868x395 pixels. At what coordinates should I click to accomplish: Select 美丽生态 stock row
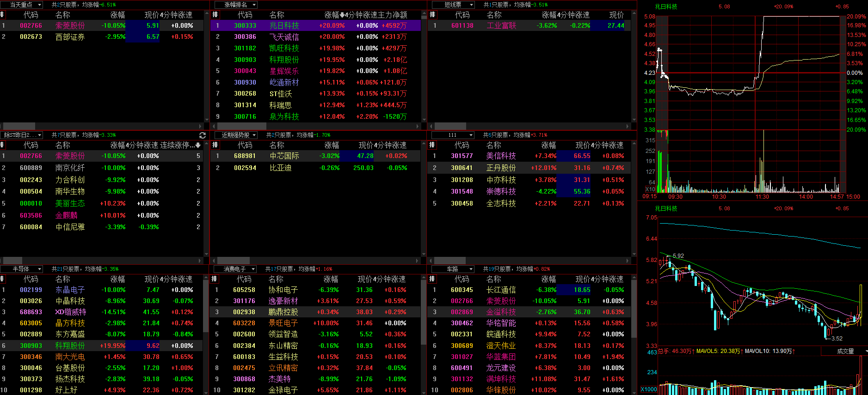(102, 204)
